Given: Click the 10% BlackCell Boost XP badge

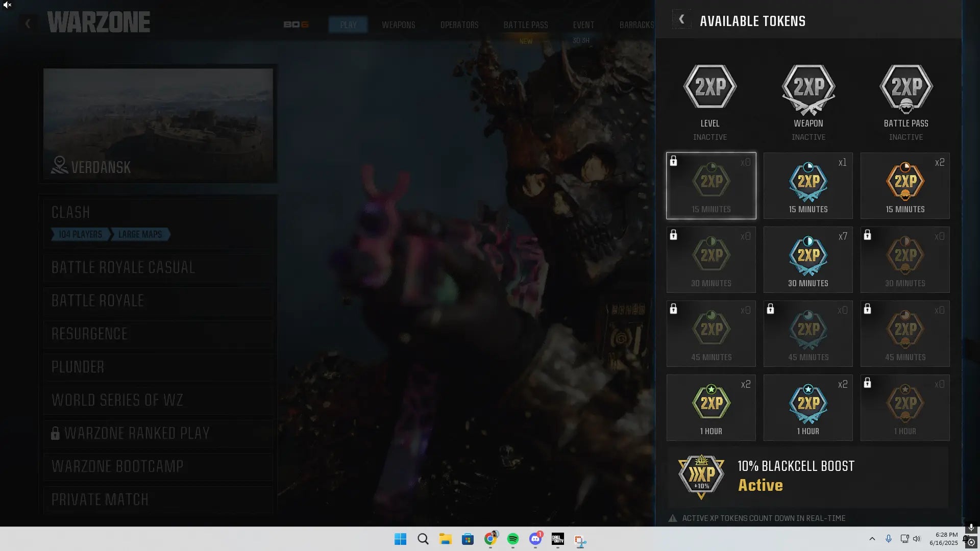Looking at the screenshot, I should (701, 477).
